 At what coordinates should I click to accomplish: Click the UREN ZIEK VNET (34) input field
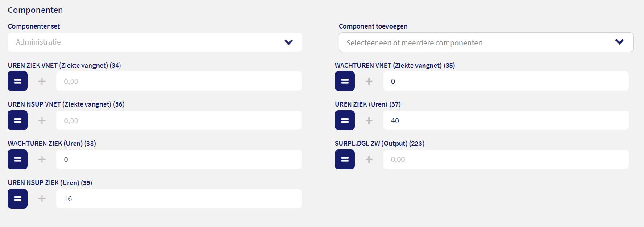(179, 81)
